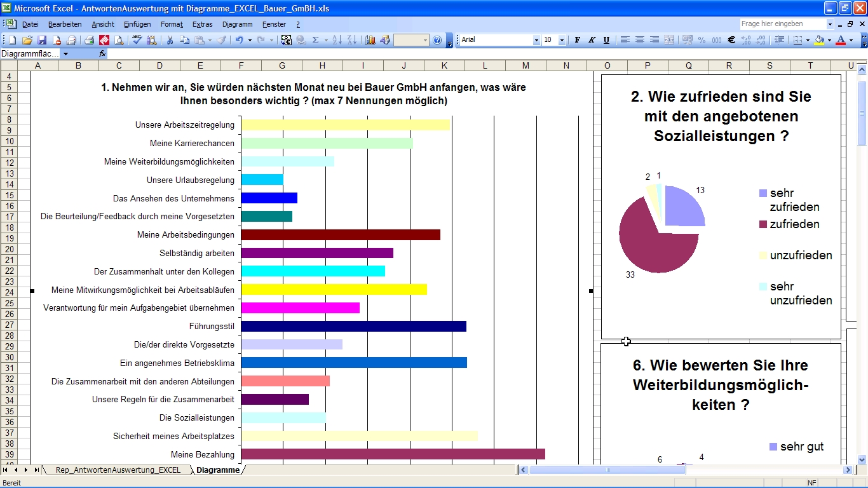Open the Bearbeiten menu
This screenshot has height=488, width=868.
coord(65,24)
